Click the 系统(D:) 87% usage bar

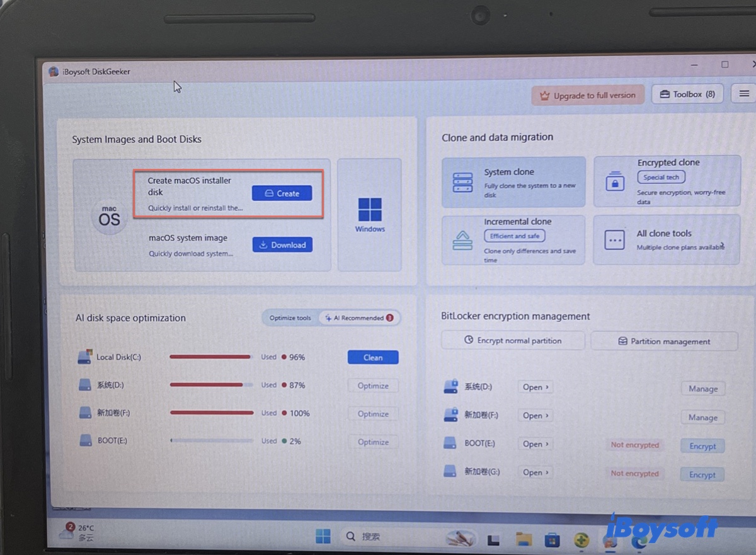click(x=211, y=385)
